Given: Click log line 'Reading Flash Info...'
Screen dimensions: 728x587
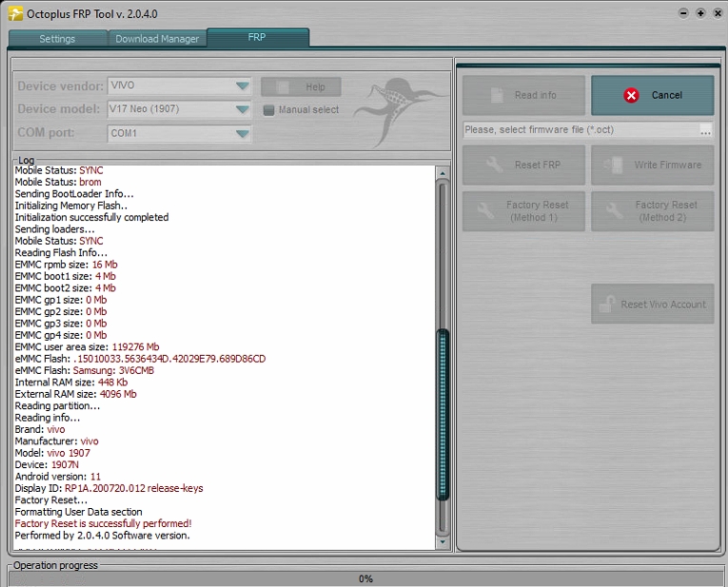Looking at the screenshot, I should [61, 252].
